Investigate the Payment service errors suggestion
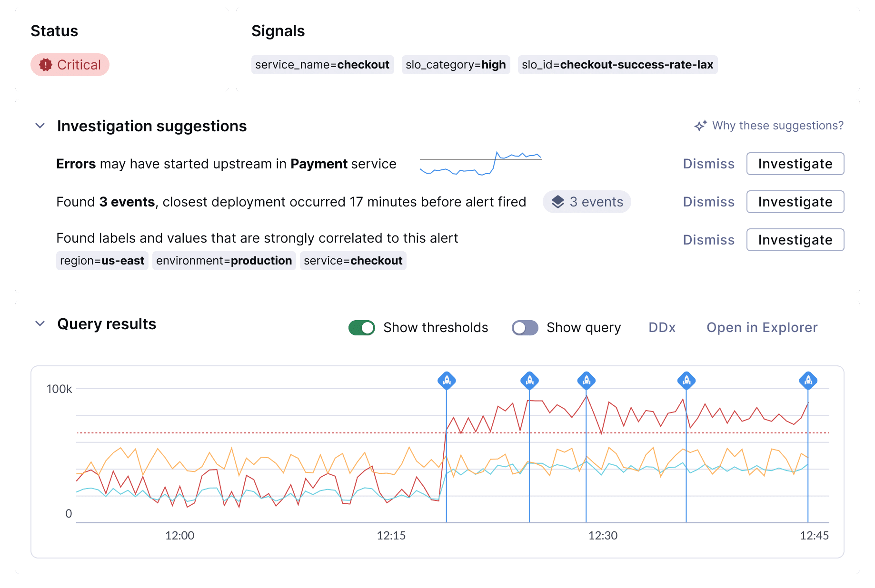Image resolution: width=875 pixels, height=588 pixels. (x=795, y=164)
